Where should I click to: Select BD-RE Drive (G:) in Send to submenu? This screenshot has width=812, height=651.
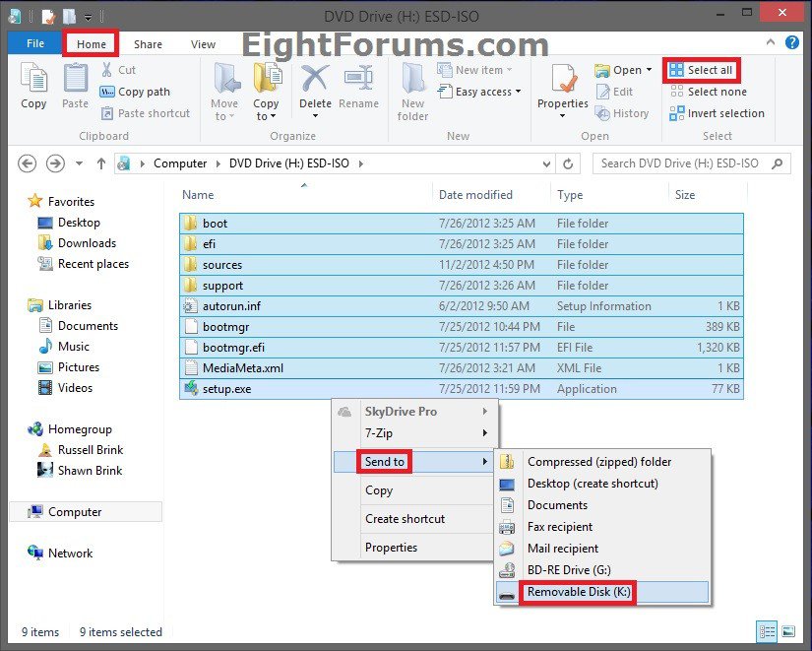[x=601, y=570]
